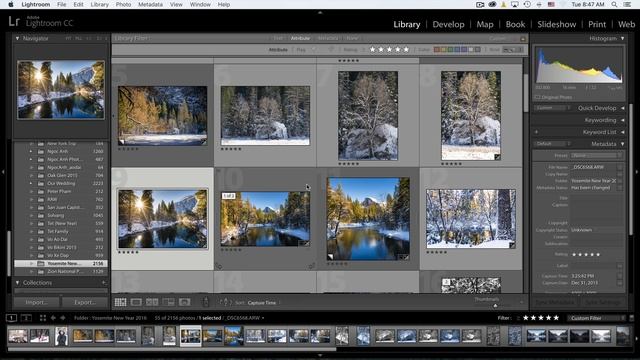Viewport: 640px width, 360px height.
Task: Click the filmstrip grid shortcut icon
Action: point(42,318)
